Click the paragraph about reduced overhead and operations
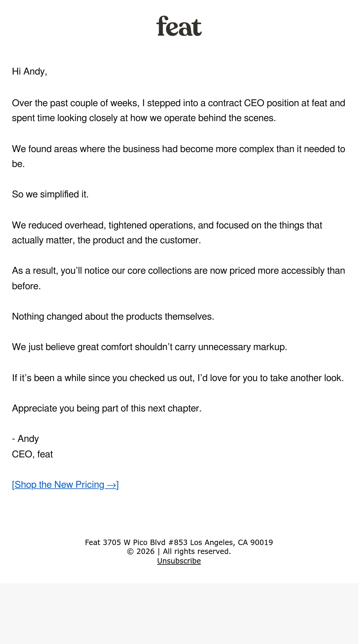The width and height of the screenshot is (358, 644). (167, 233)
